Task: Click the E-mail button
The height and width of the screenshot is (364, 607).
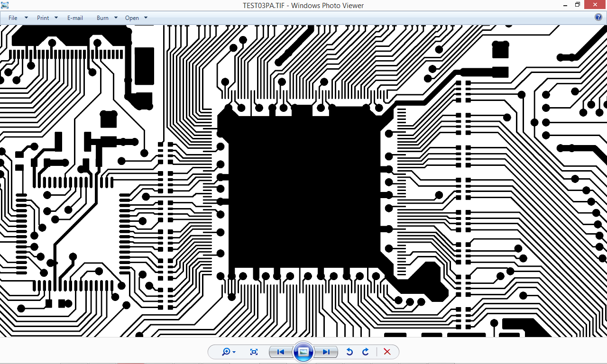Action: [x=75, y=18]
